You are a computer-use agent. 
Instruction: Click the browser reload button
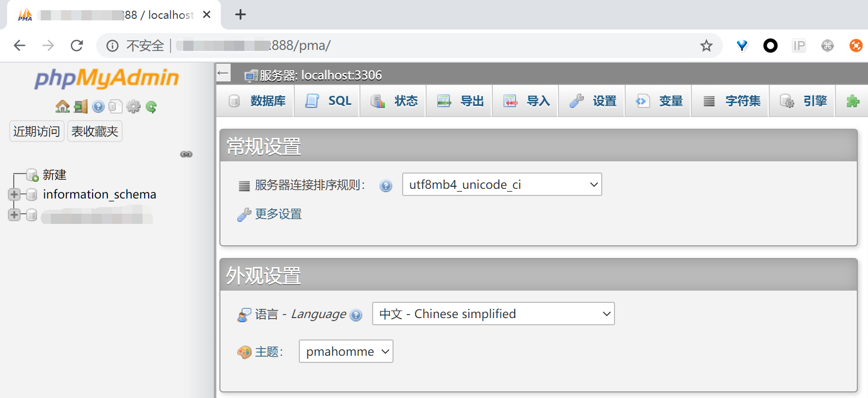point(77,46)
